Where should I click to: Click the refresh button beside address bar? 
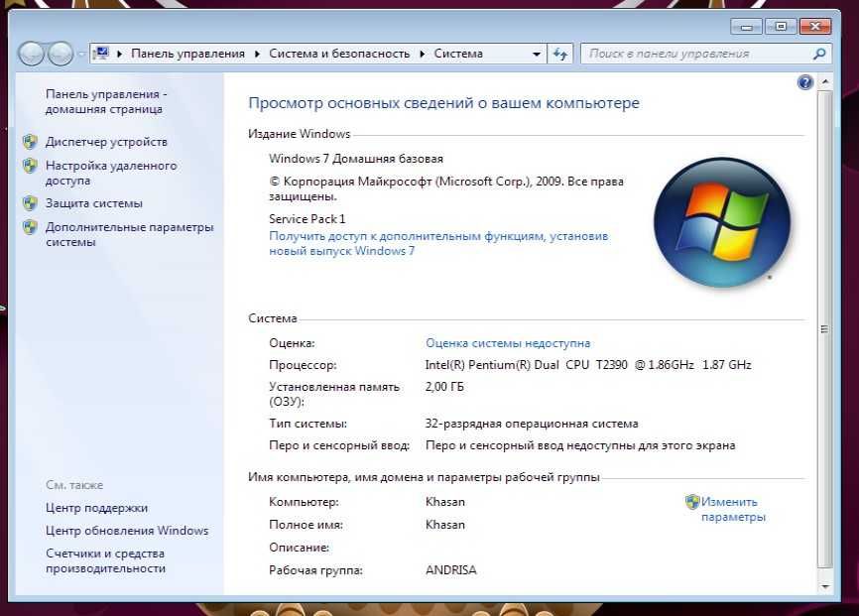pos(559,54)
